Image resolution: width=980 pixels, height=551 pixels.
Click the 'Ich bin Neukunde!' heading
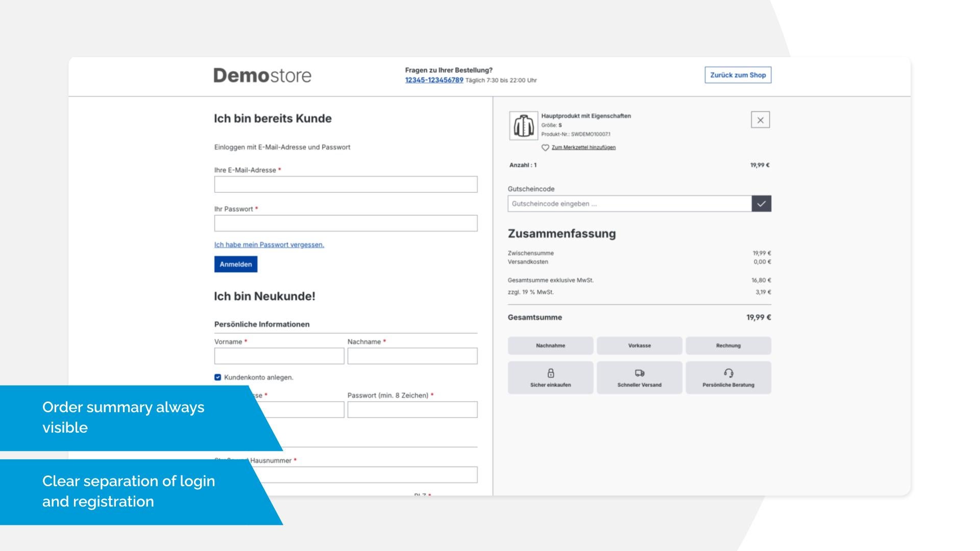(265, 296)
